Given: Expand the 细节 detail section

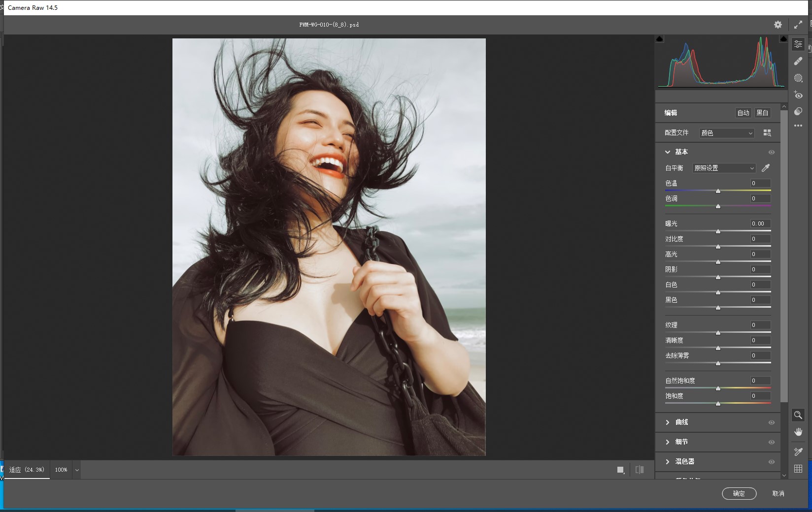Looking at the screenshot, I should click(x=682, y=442).
